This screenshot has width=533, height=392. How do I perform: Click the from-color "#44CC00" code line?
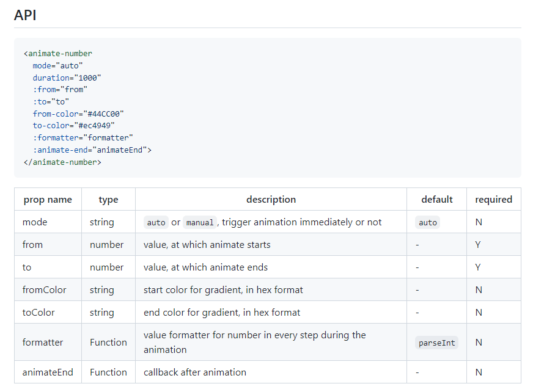[79, 114]
